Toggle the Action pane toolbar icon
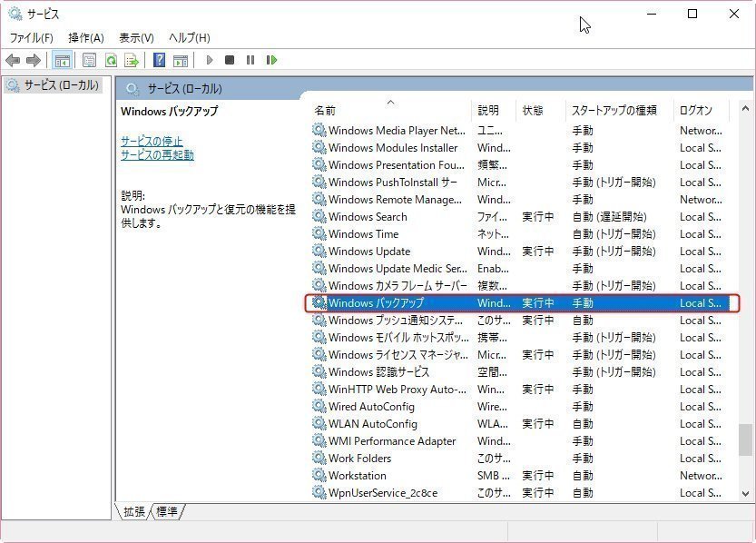The image size is (756, 543). [181, 60]
